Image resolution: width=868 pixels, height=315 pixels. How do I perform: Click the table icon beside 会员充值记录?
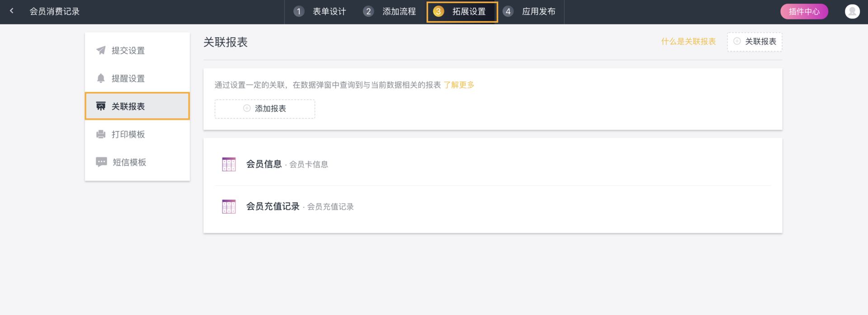tap(229, 206)
